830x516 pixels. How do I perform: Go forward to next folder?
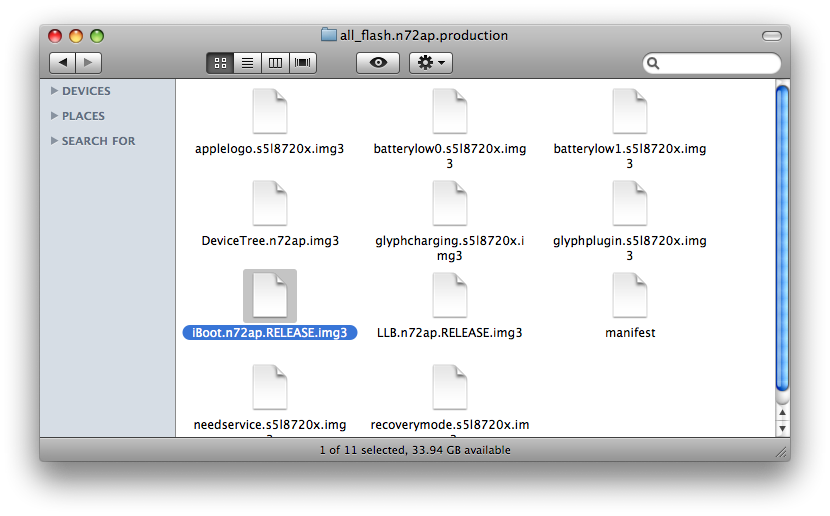(88, 63)
